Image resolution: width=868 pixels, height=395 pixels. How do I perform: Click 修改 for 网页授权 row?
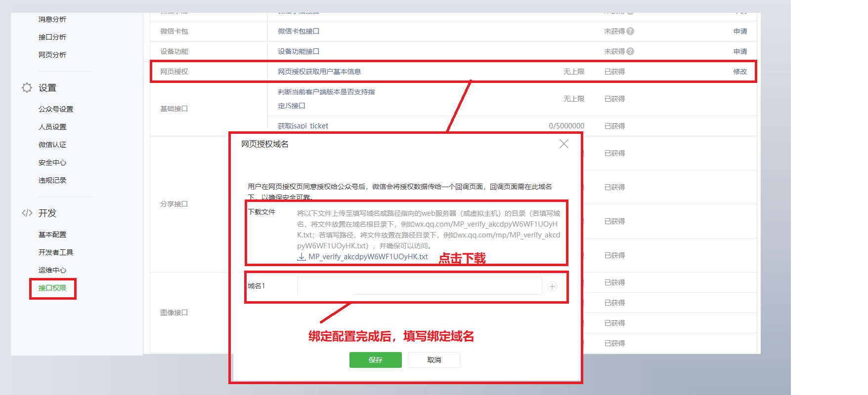click(740, 72)
